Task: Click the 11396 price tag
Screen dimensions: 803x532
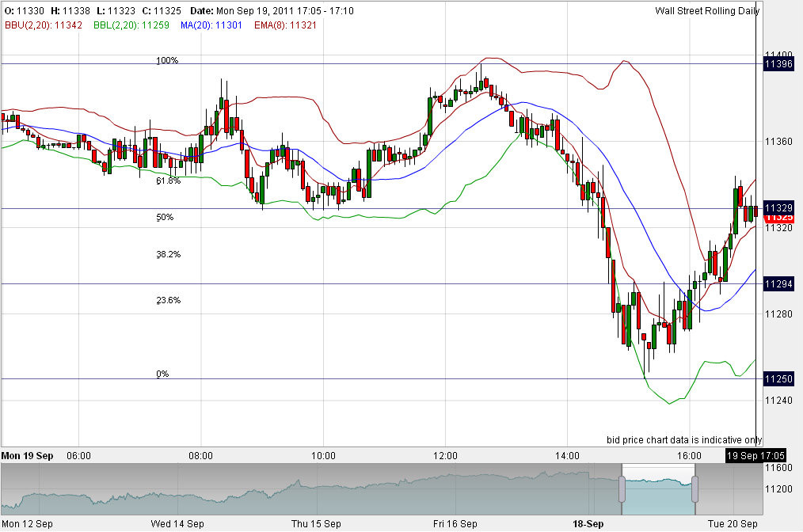Action: 778,64
